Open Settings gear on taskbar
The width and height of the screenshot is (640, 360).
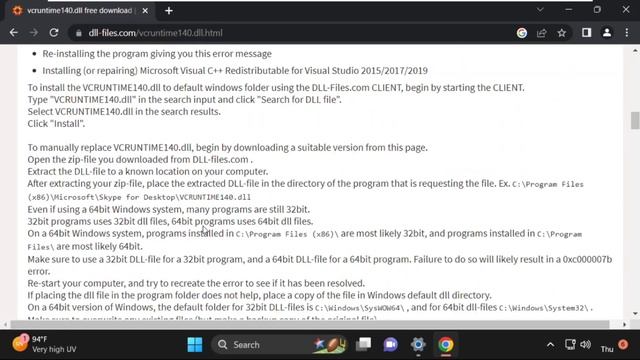[418, 344]
